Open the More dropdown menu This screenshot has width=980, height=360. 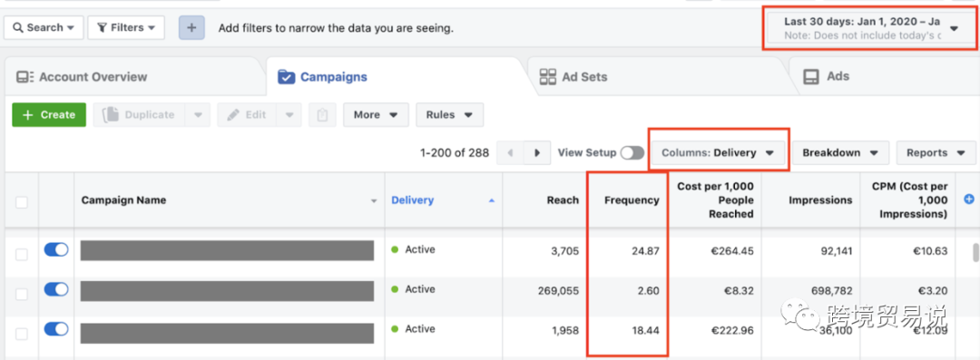[376, 115]
